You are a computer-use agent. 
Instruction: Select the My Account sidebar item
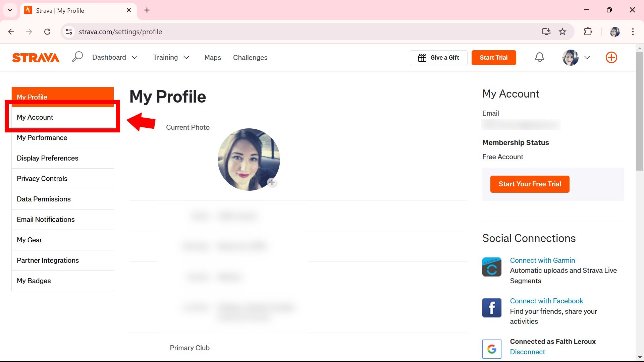tap(62, 117)
